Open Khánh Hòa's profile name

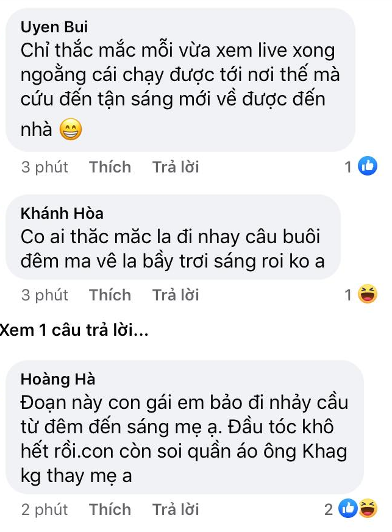[62, 213]
